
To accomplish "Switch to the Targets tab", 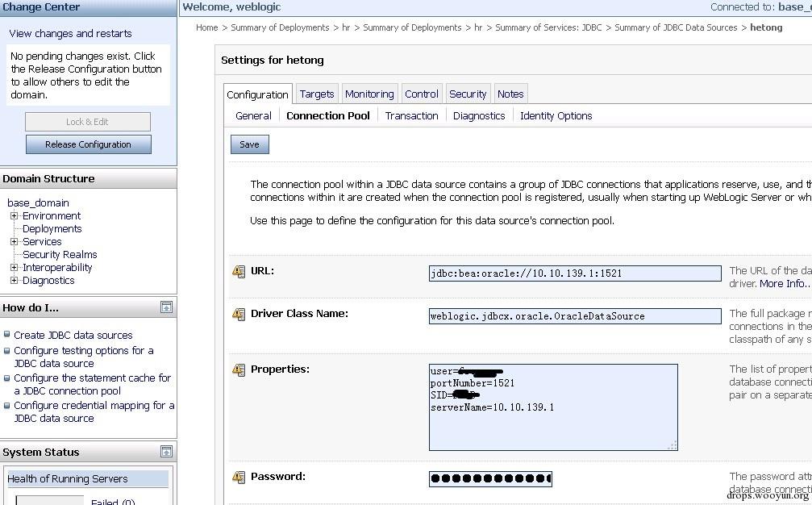I will (317, 94).
